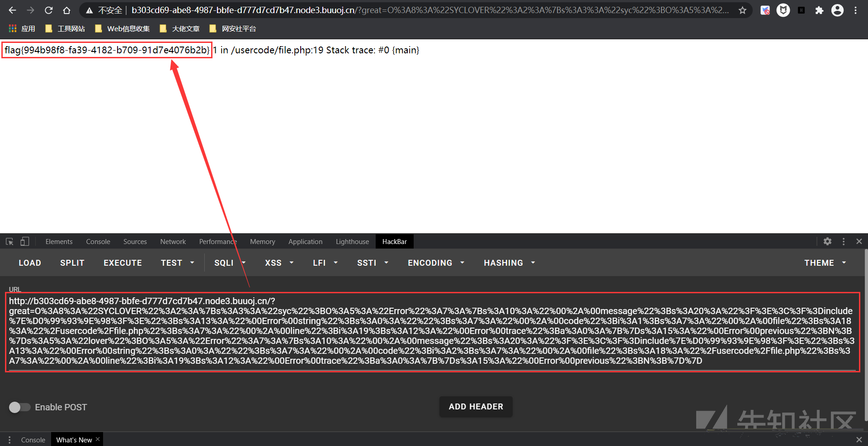This screenshot has height=446, width=868.
Task: Open the 应用 apps grid shortcut
Action: point(22,29)
